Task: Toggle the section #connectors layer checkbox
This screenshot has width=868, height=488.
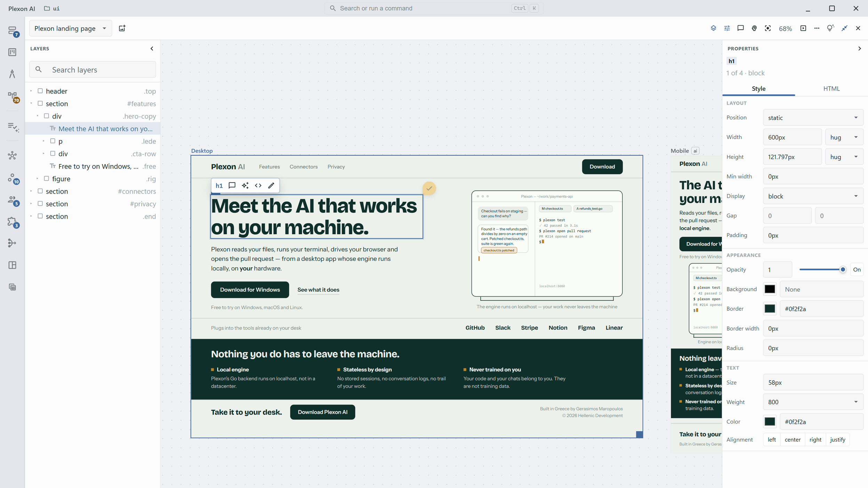Action: (x=40, y=191)
